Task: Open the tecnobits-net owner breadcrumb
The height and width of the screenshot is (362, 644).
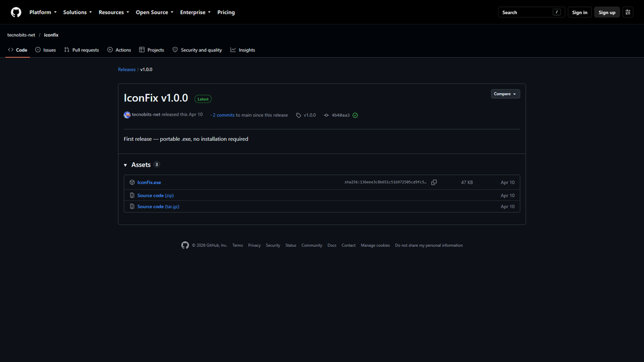Action: tap(21, 35)
